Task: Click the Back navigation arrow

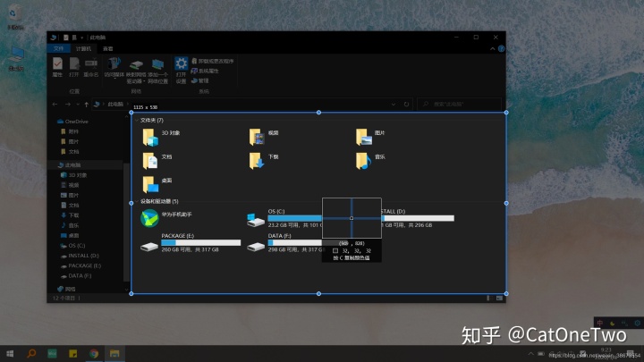Action: point(55,105)
